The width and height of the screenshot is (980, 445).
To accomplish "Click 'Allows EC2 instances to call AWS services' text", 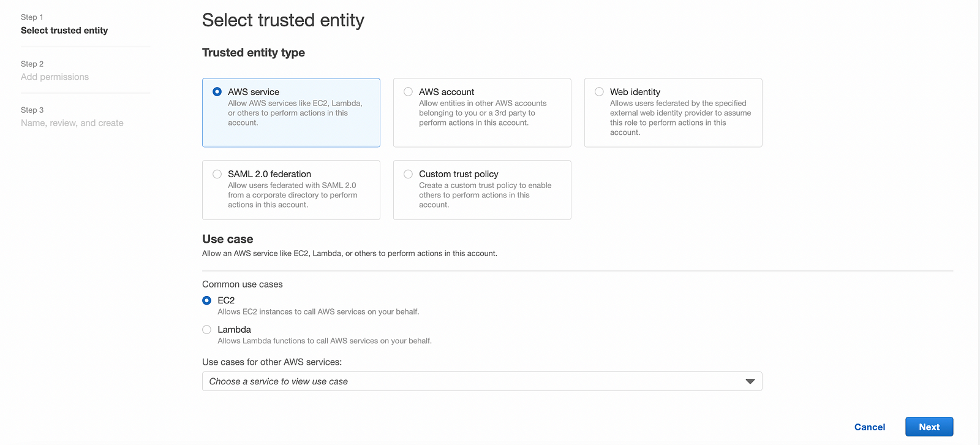I will (318, 312).
